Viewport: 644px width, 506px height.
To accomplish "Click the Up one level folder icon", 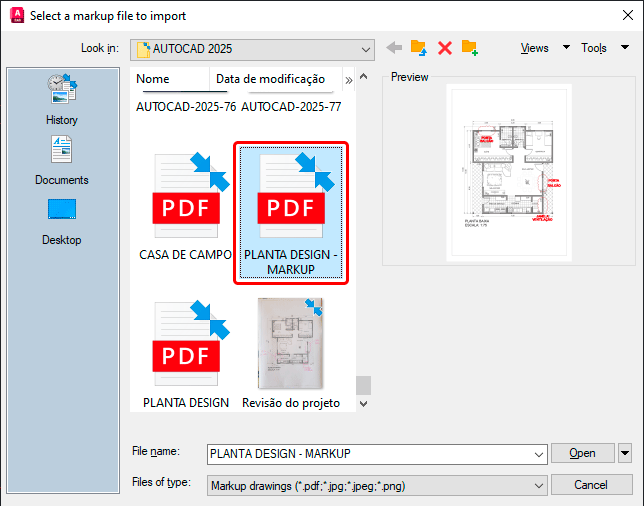I will pos(419,48).
